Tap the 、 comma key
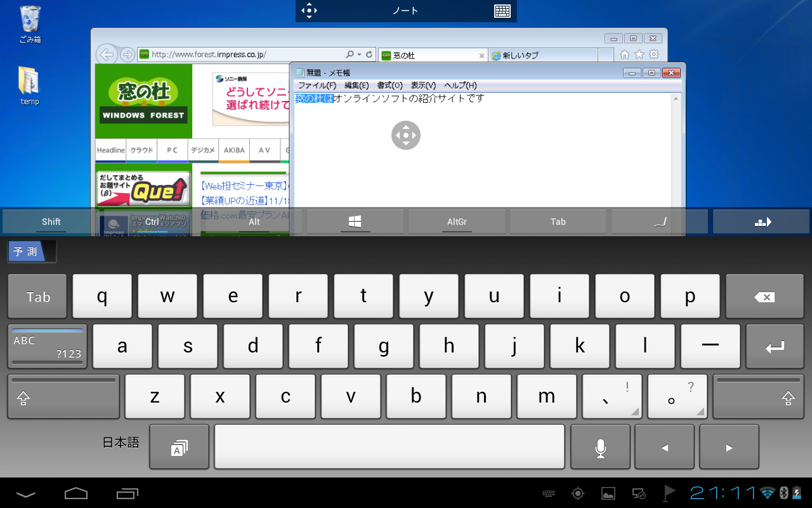812x508 pixels. click(x=612, y=397)
